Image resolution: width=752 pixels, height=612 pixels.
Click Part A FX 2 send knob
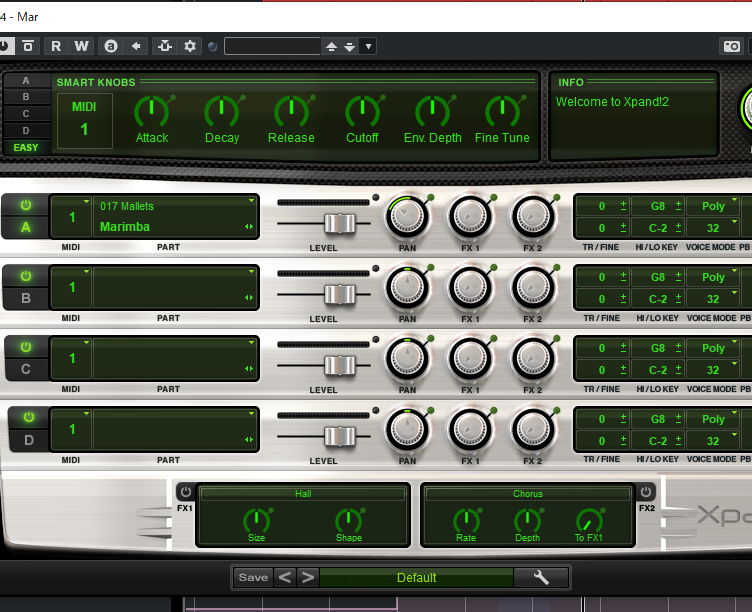click(x=533, y=217)
